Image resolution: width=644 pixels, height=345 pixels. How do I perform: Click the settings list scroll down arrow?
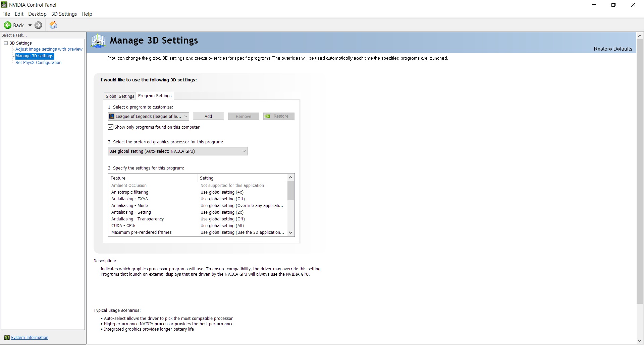click(291, 232)
